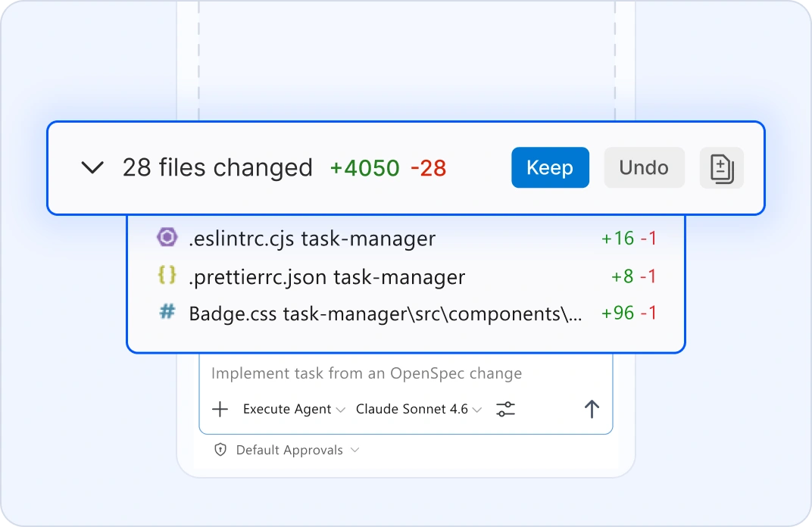The height and width of the screenshot is (527, 812).
Task: Click the Keep button
Action: point(550,168)
